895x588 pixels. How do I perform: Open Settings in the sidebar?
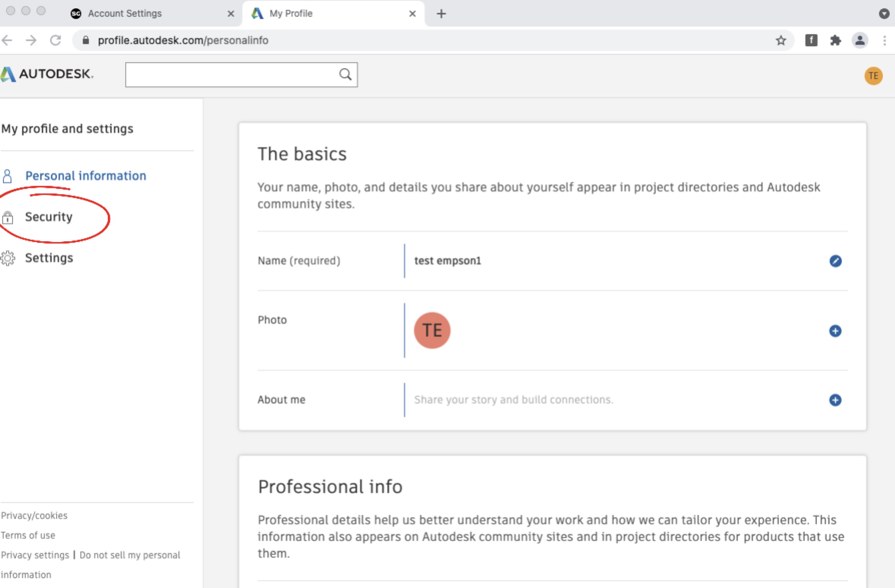[x=49, y=258]
